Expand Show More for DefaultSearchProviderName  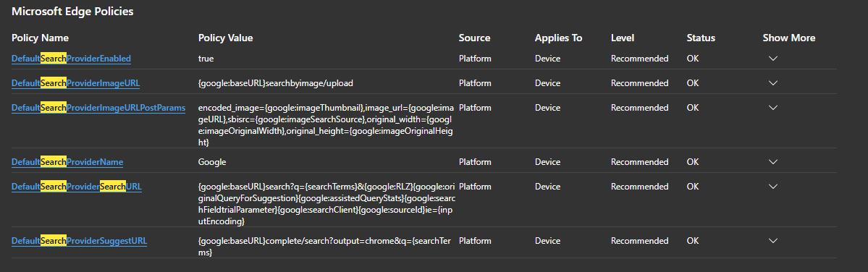point(773,162)
